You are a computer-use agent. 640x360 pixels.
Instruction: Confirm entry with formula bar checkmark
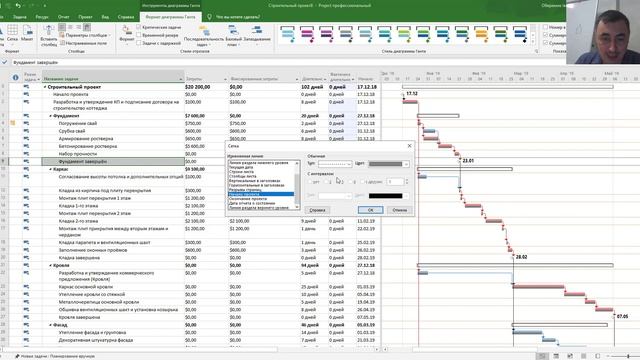pos(4,62)
